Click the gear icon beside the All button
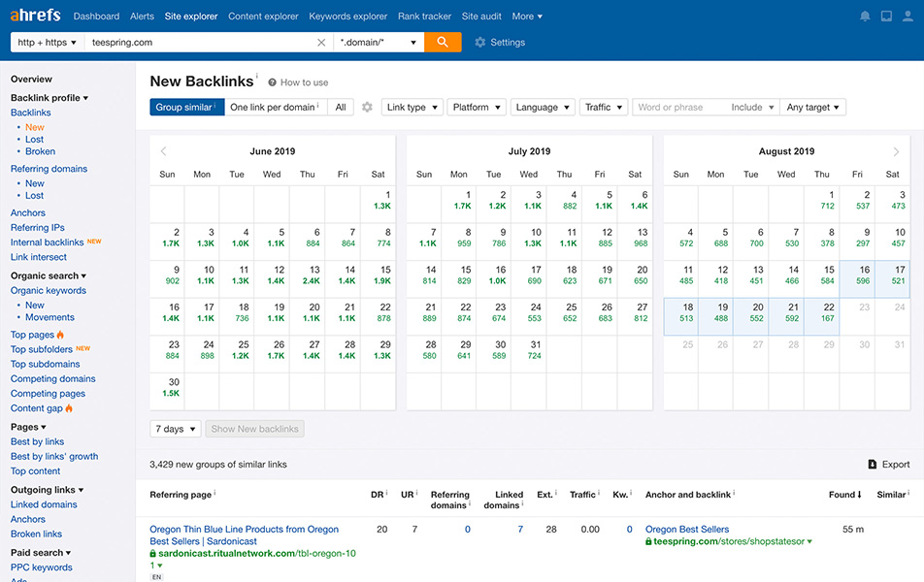 (x=367, y=108)
